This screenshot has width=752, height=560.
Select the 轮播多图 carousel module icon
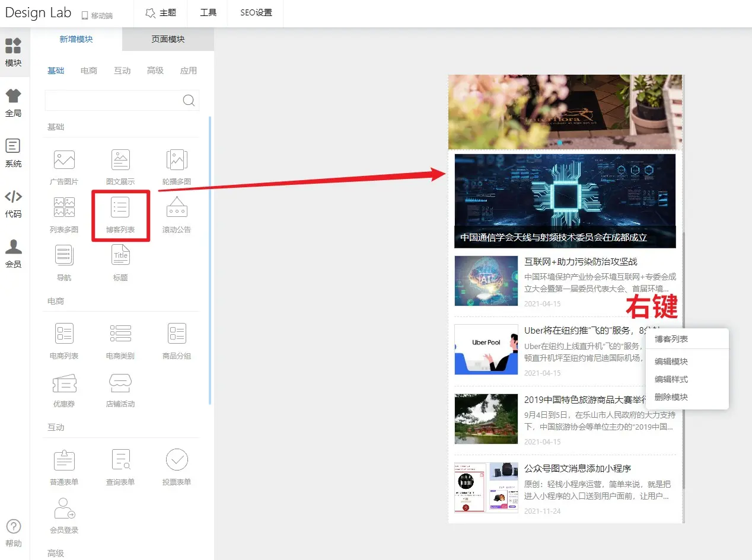tap(177, 161)
